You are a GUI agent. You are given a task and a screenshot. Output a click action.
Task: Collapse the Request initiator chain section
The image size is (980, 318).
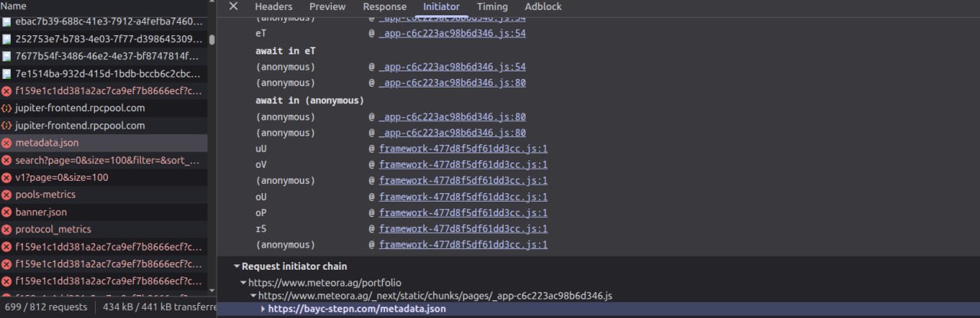coord(237,267)
